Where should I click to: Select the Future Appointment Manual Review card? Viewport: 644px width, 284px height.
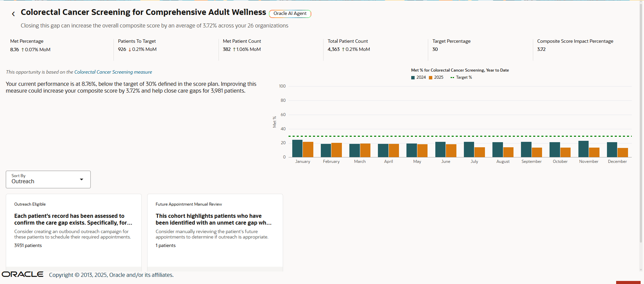tap(215, 231)
